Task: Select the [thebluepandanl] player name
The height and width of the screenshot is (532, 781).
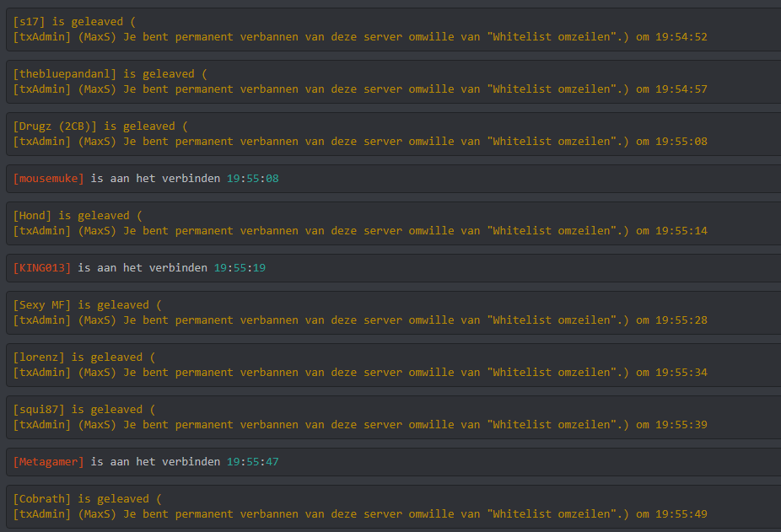Action: tap(65, 73)
